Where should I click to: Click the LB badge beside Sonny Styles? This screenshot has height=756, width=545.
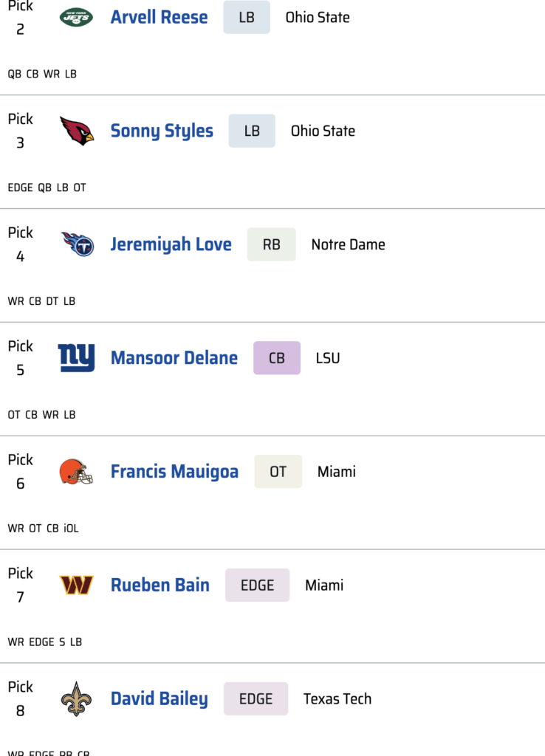[252, 131]
